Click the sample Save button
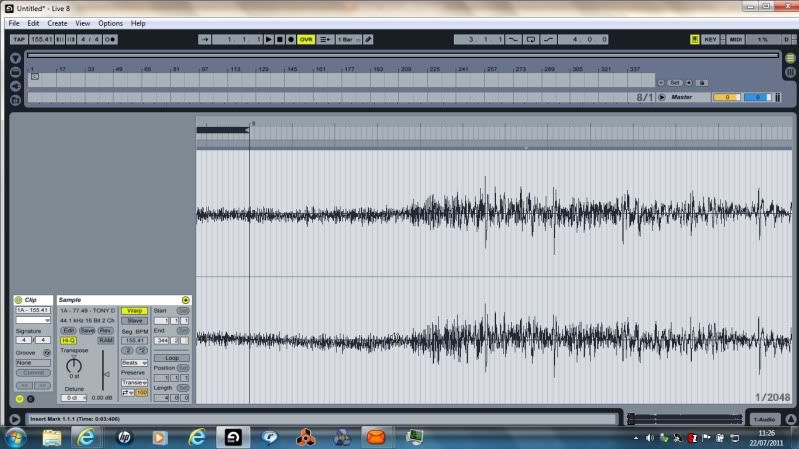 (87, 330)
